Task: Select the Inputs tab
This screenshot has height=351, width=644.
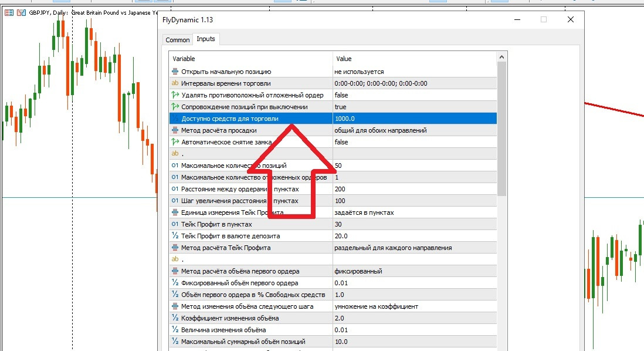Action: point(206,39)
